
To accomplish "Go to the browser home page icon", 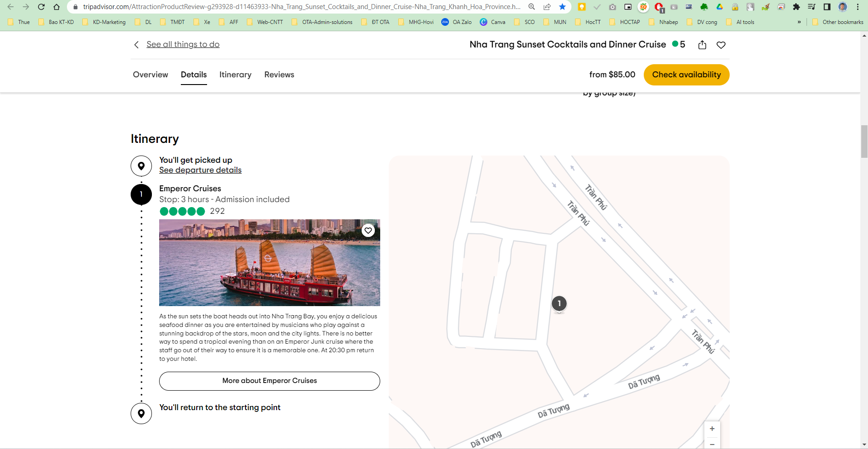I will point(57,7).
